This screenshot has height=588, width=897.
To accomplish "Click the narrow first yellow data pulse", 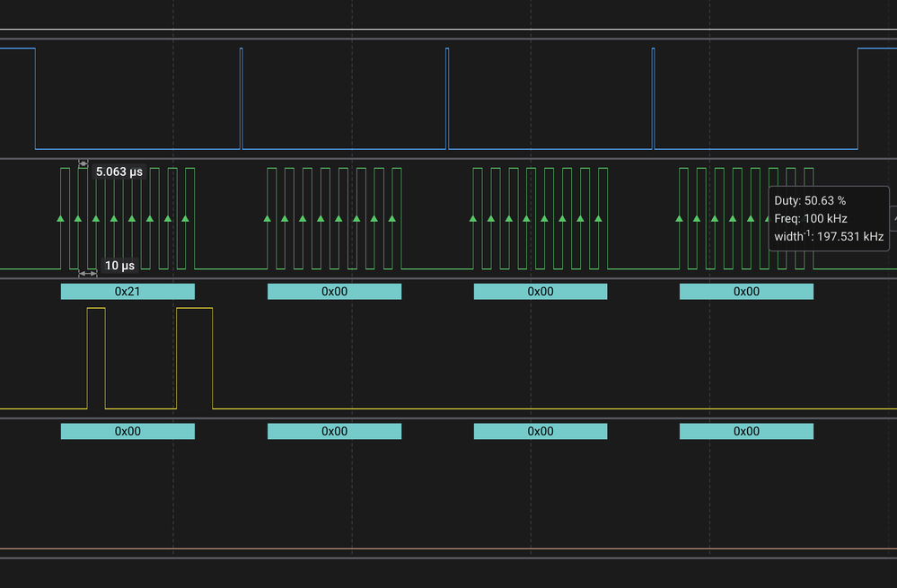I will click(96, 358).
